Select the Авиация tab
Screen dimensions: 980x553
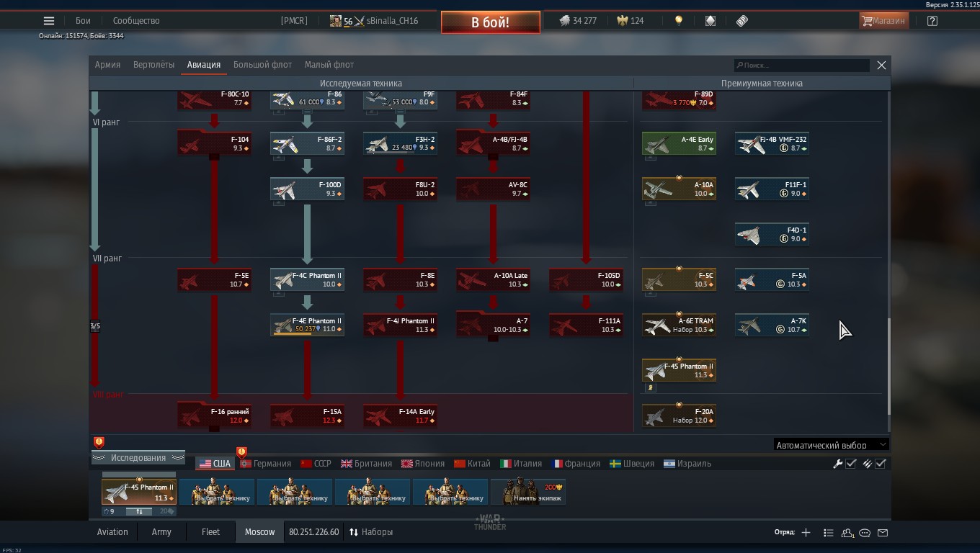204,65
